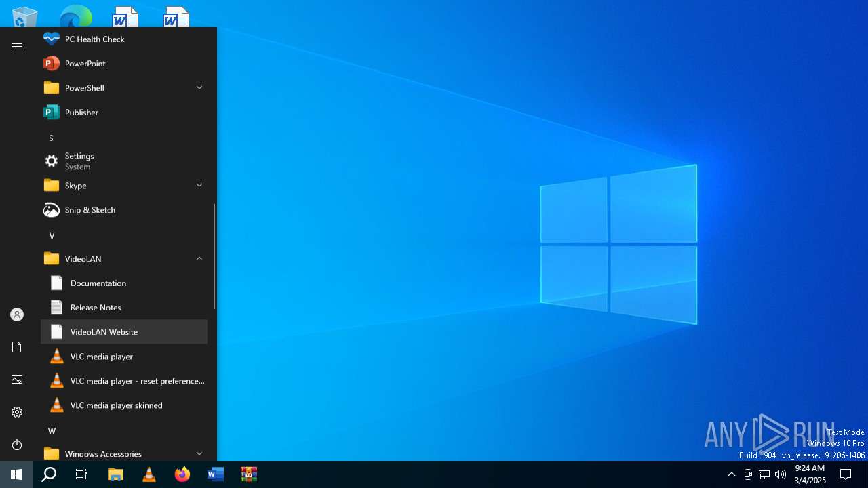Open Settings gear in Start sidebar
The height and width of the screenshot is (488, 868).
pos(17,412)
